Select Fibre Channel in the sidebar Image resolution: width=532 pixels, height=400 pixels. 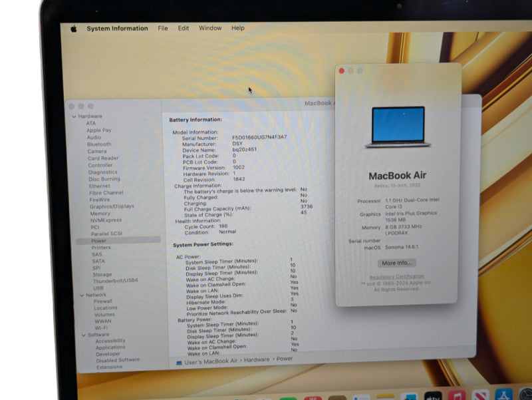(x=106, y=193)
